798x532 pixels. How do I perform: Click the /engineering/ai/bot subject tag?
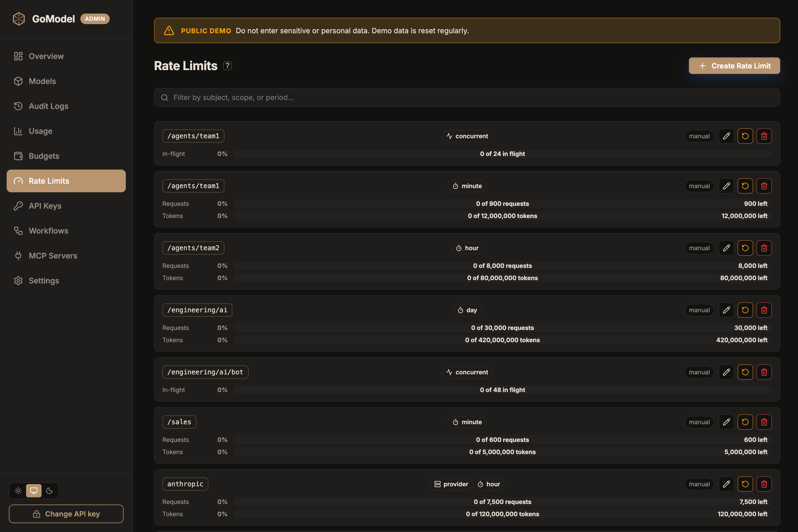(205, 372)
